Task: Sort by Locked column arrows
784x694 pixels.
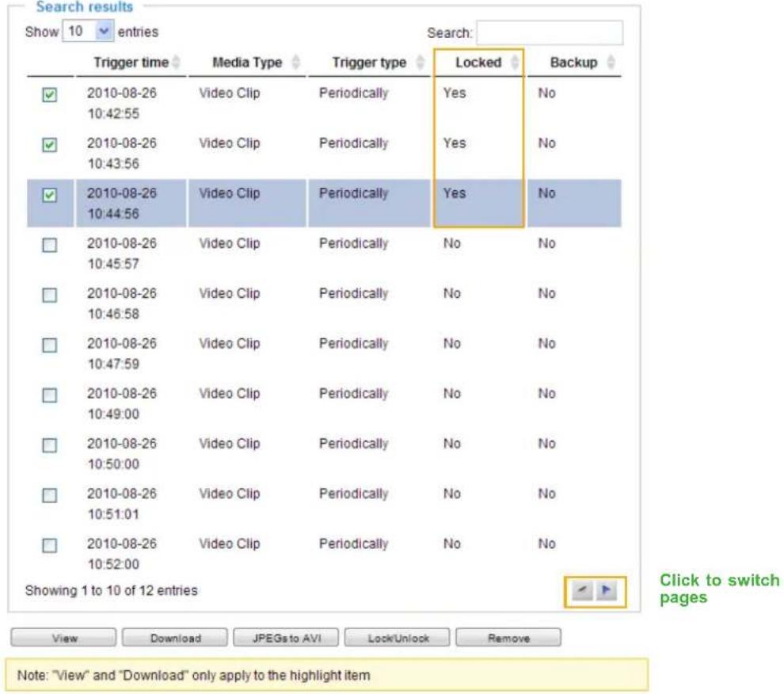Action: tap(515, 63)
